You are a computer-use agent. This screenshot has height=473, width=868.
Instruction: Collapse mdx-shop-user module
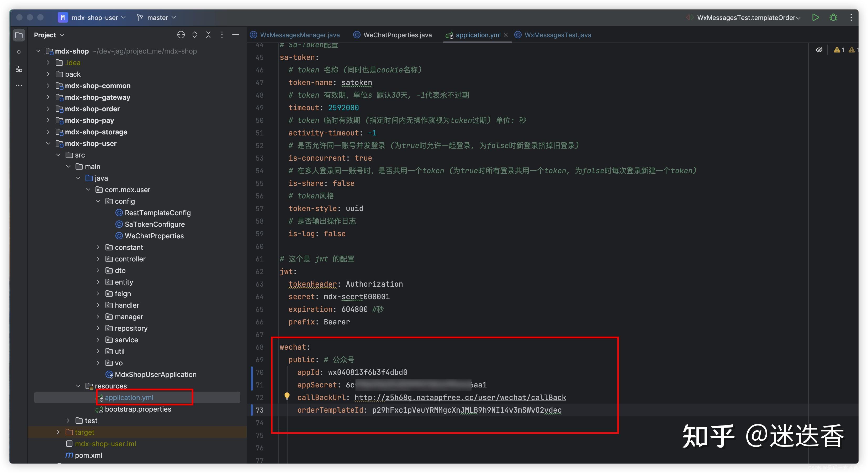(x=48, y=143)
